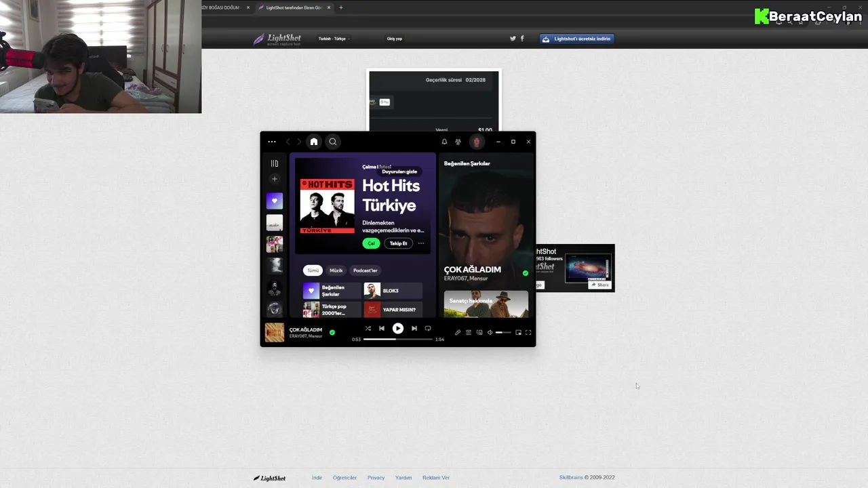Select the Podcast'ler filter chip

pos(366,270)
